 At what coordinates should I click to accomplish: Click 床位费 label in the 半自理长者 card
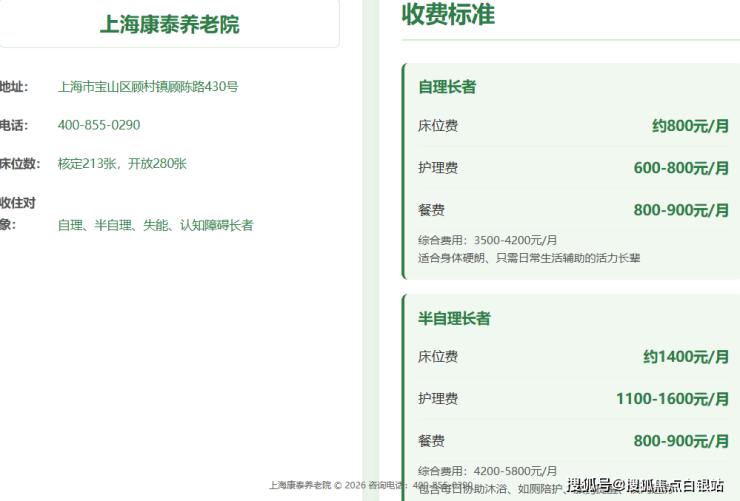pos(438,357)
